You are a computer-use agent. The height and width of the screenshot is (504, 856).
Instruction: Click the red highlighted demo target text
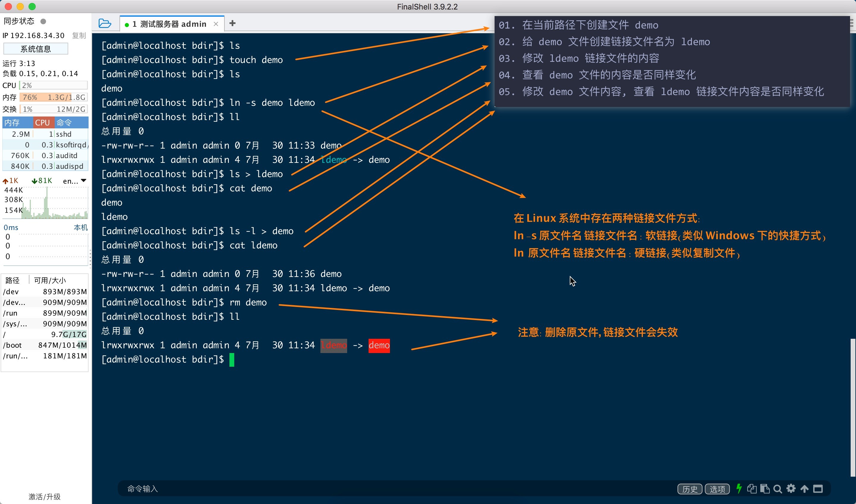coord(379,345)
